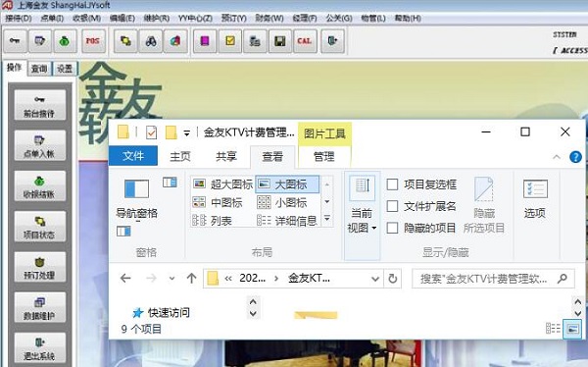
Task: Open the POS toolbar button
Action: [93, 40]
